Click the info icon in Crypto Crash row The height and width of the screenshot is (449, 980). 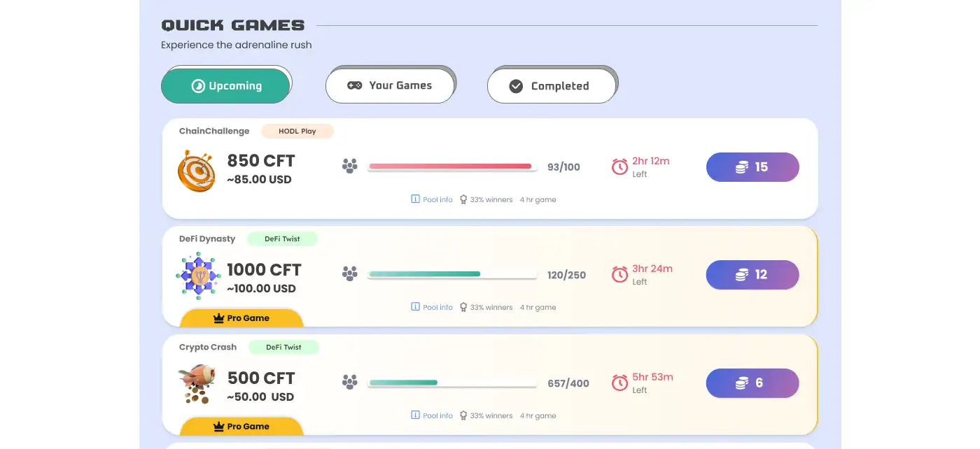(x=415, y=415)
